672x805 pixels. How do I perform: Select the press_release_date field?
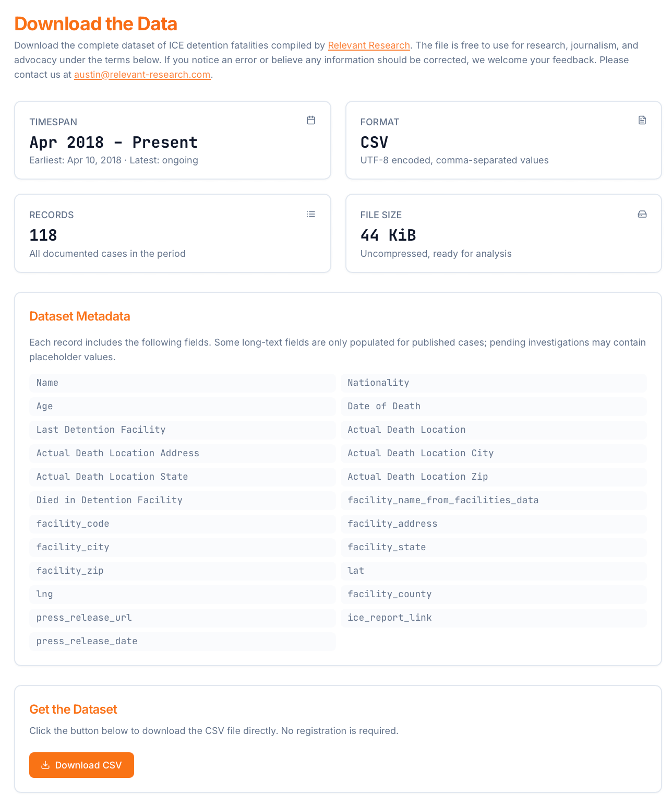(x=183, y=641)
